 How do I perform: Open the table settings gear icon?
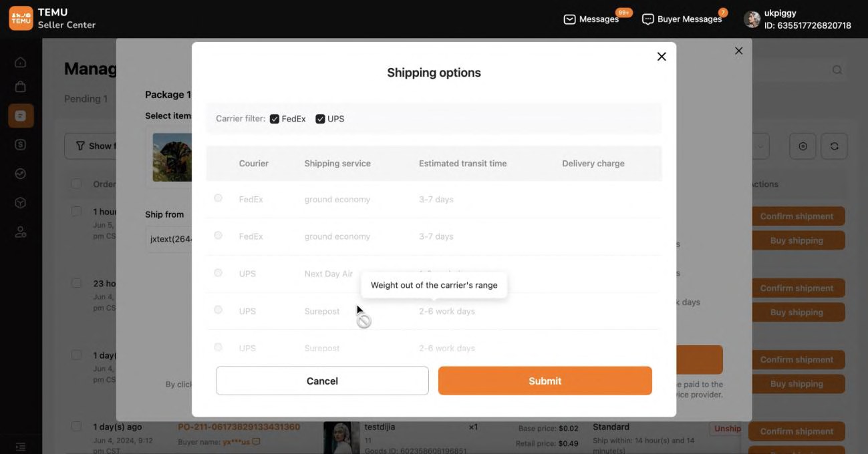(x=802, y=145)
